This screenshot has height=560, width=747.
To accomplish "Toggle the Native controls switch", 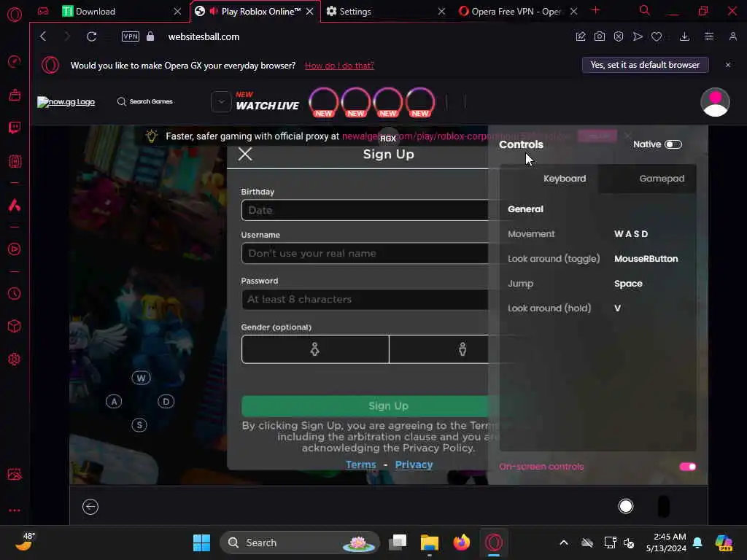I will pyautogui.click(x=673, y=144).
